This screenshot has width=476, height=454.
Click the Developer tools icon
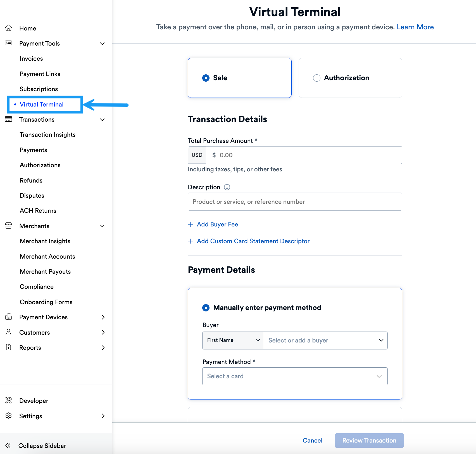[9, 400]
